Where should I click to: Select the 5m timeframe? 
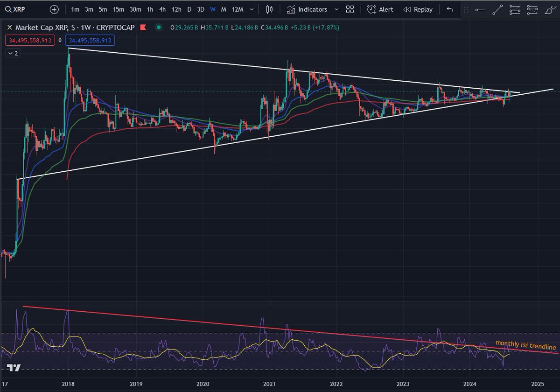(x=103, y=9)
